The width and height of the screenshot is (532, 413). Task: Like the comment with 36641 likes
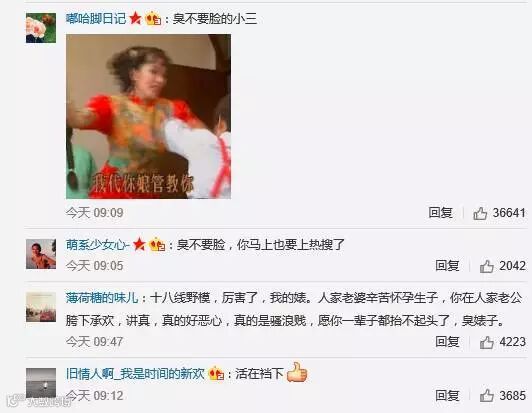[480, 213]
